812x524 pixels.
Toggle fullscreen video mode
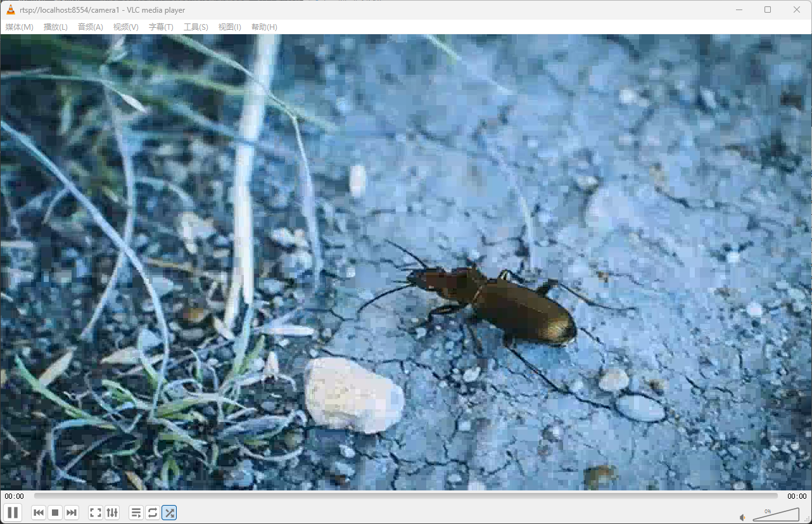pyautogui.click(x=96, y=513)
